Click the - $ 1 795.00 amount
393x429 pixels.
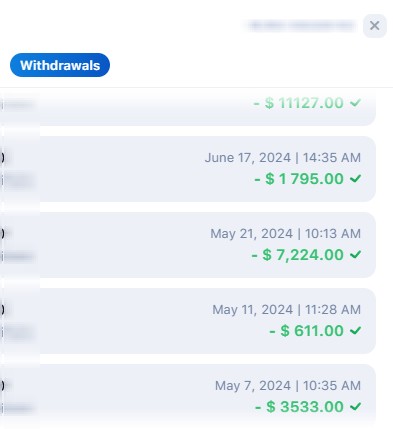point(299,179)
